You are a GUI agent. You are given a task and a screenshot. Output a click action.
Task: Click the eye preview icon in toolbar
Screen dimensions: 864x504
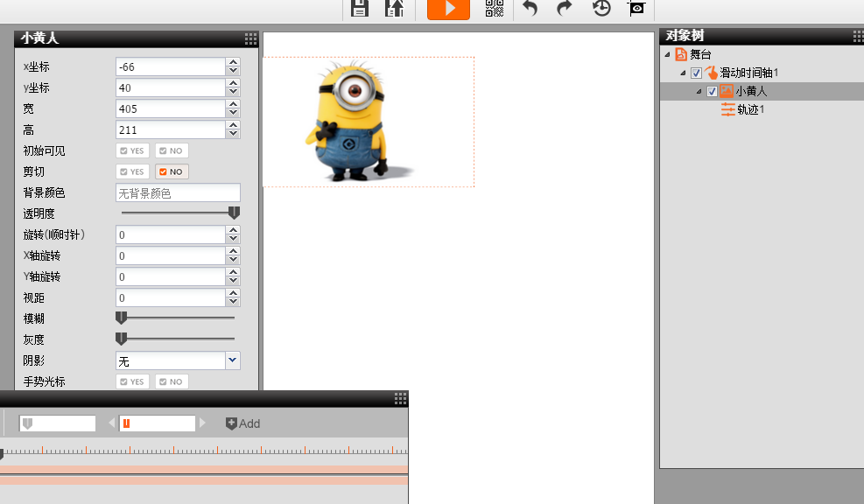pyautogui.click(x=636, y=8)
